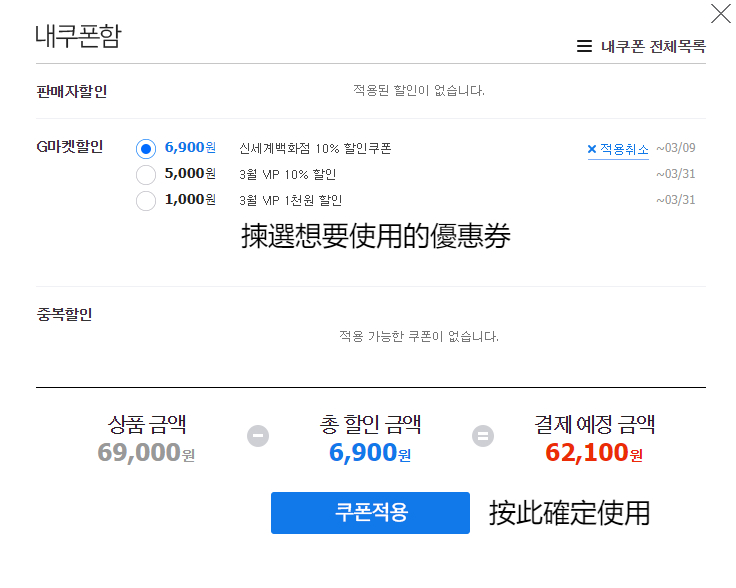Screen dimensions: 736x588
Task: Click the G마켓할인 section heading
Action: tap(69, 147)
